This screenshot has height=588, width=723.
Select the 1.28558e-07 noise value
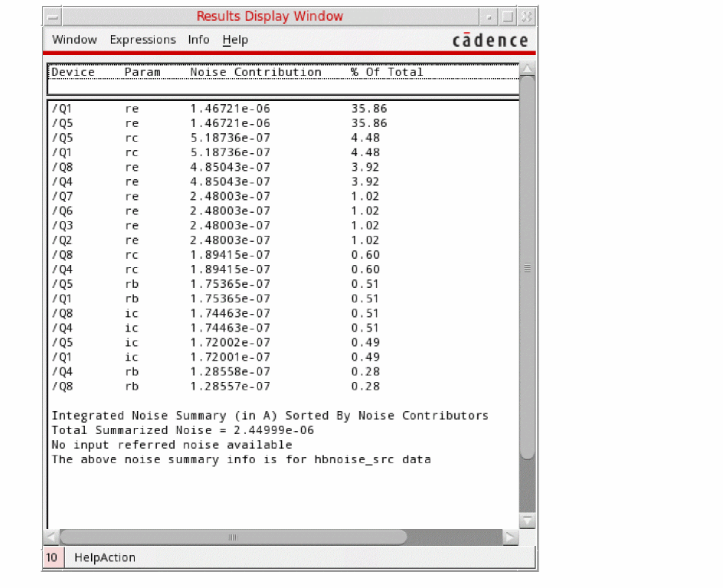click(230, 372)
